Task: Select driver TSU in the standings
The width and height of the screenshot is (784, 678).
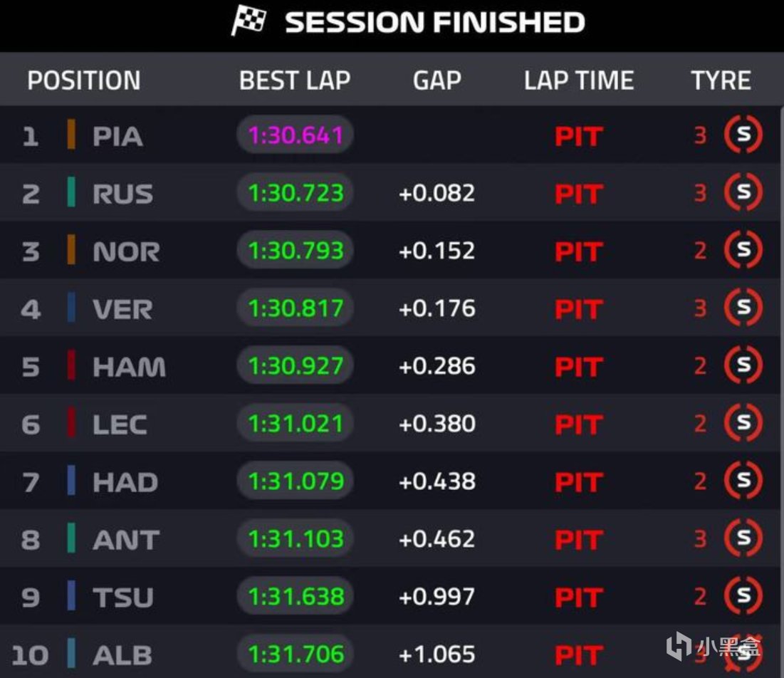Action: click(122, 598)
